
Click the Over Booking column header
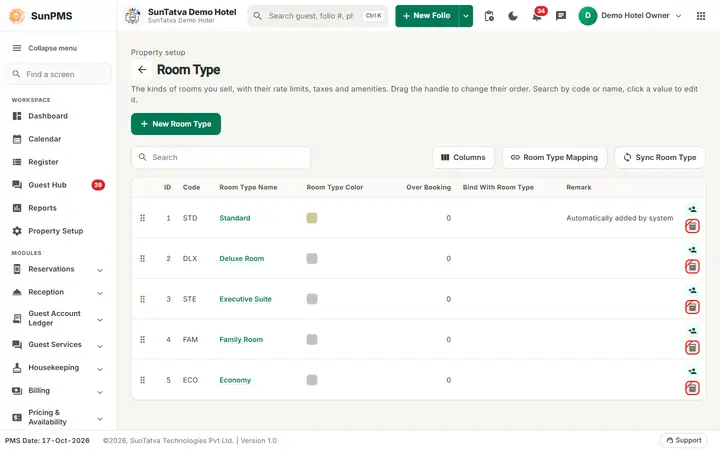pos(428,187)
